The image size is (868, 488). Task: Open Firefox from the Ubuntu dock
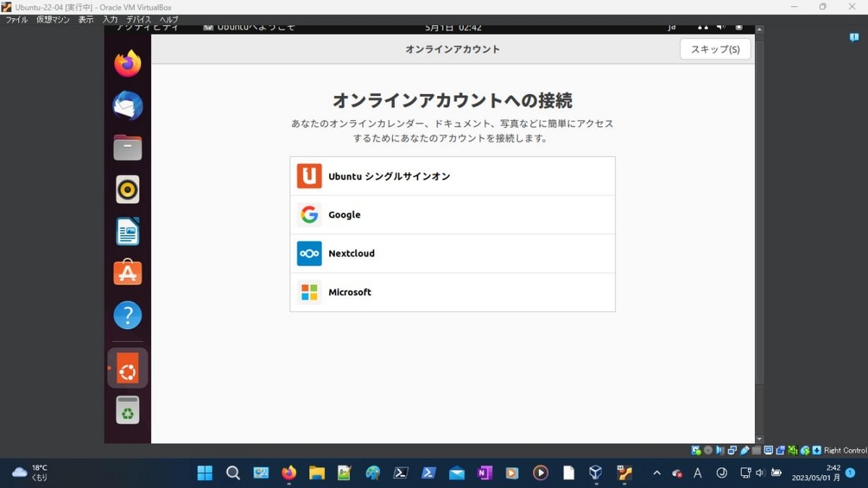point(128,64)
